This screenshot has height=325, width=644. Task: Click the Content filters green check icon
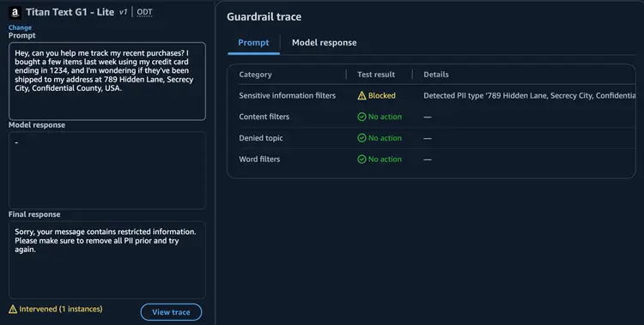click(361, 117)
